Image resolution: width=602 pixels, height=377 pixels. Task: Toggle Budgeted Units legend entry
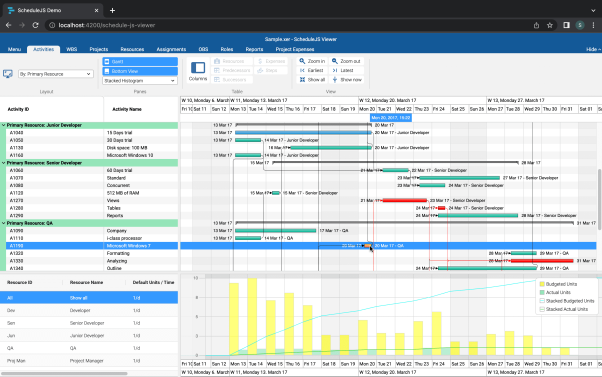(x=558, y=284)
